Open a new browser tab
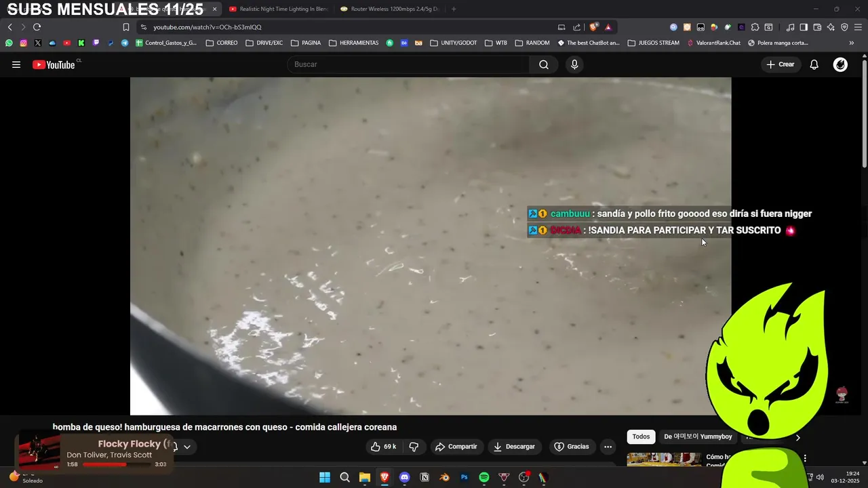The image size is (868, 488). pos(454,9)
